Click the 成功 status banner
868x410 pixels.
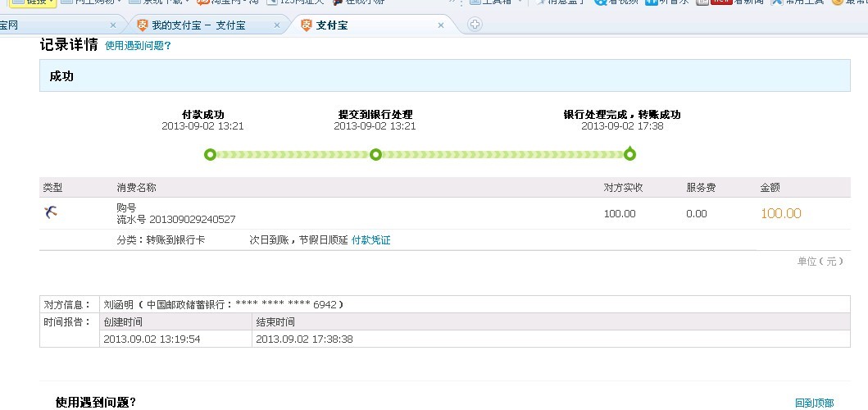(61, 76)
